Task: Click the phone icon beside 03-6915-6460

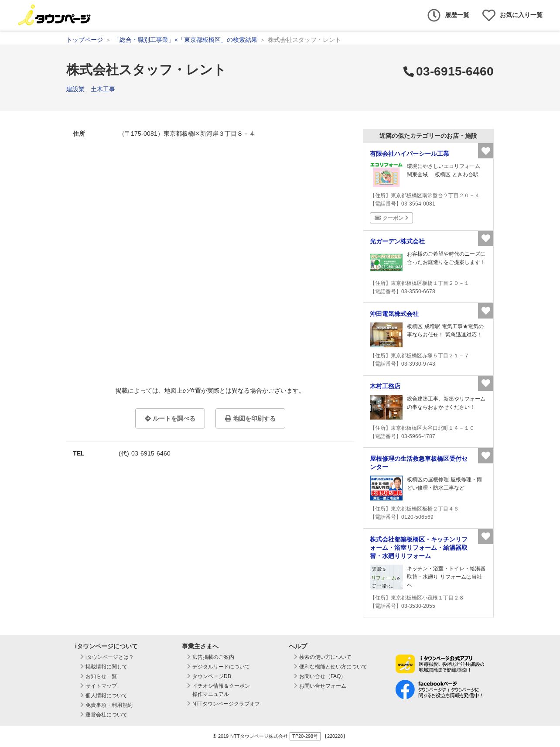Action: coord(408,72)
